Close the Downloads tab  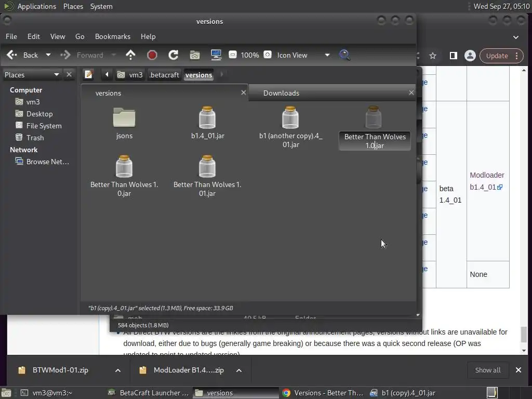pyautogui.click(x=411, y=92)
